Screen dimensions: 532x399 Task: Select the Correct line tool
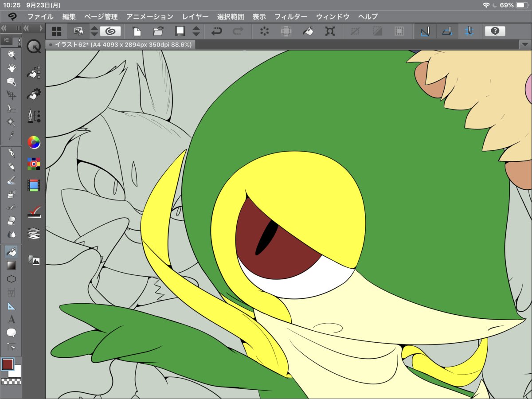12,346
